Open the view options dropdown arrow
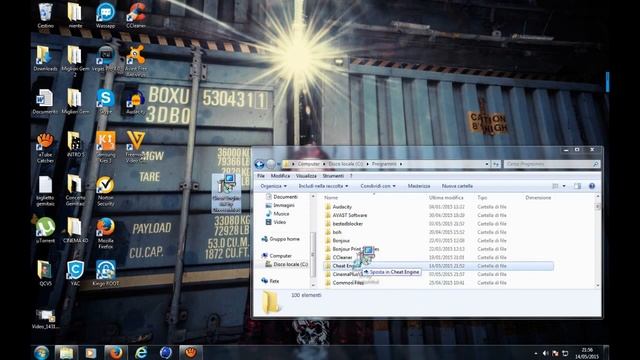Image resolution: width=640 pixels, height=360 pixels. click(564, 186)
